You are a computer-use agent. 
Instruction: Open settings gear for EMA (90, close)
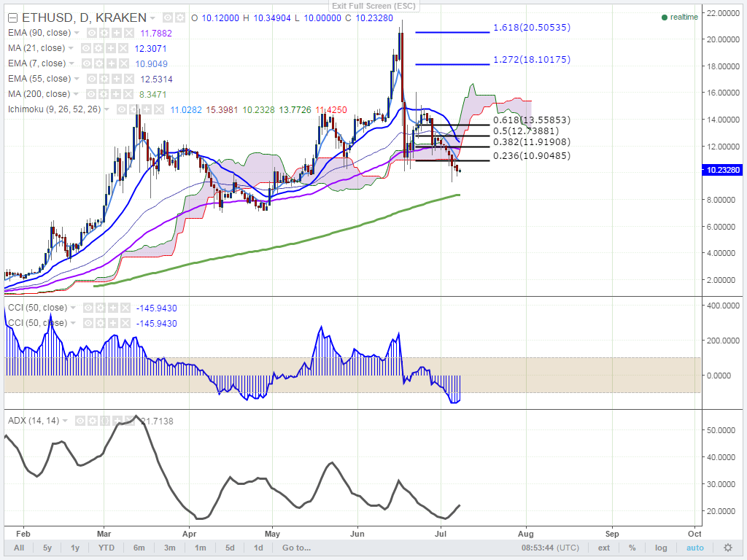(x=104, y=33)
